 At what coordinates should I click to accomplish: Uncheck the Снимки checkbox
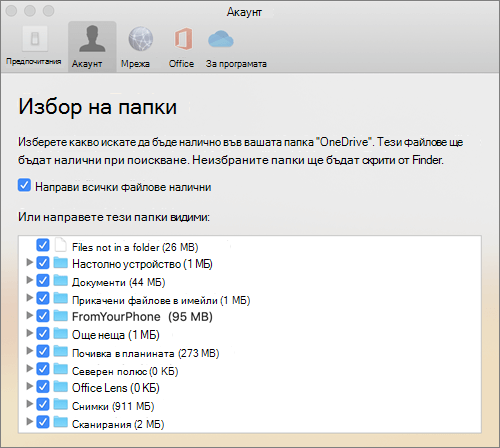[43, 404]
